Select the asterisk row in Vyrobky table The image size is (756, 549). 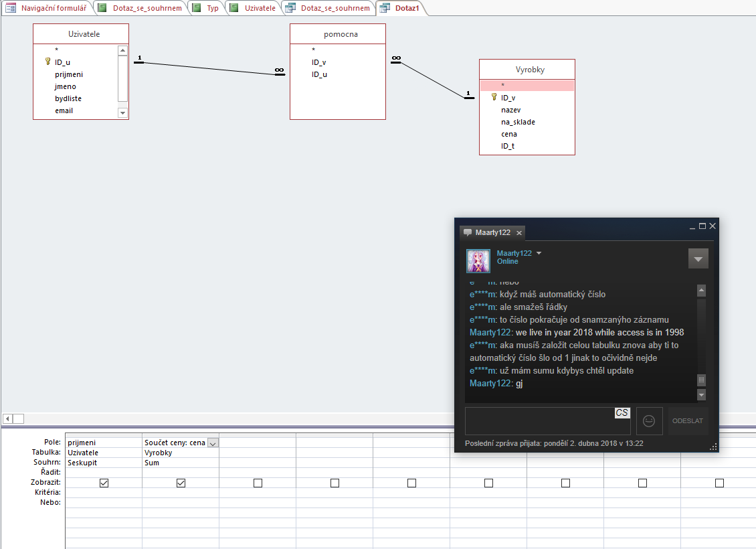[x=527, y=86]
